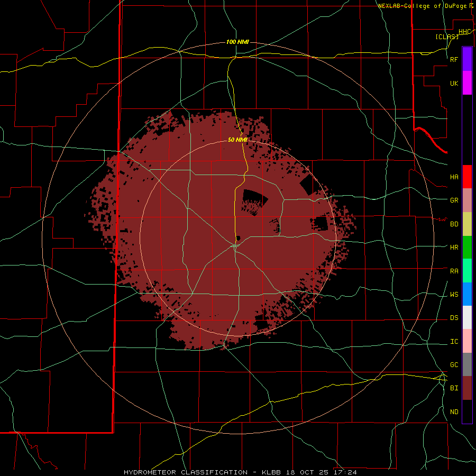Click the "HR" legend label

coord(454,248)
